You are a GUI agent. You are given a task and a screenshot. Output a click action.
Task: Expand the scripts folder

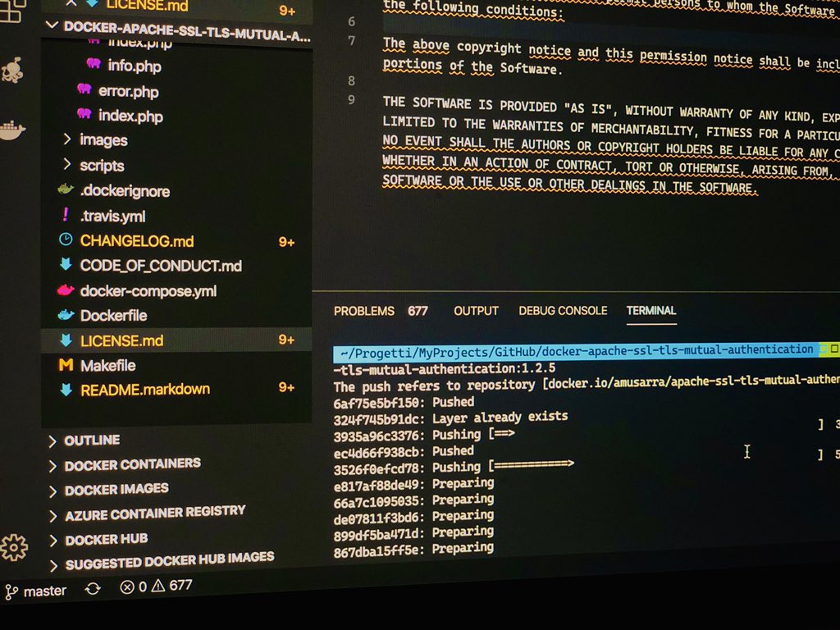click(66, 164)
